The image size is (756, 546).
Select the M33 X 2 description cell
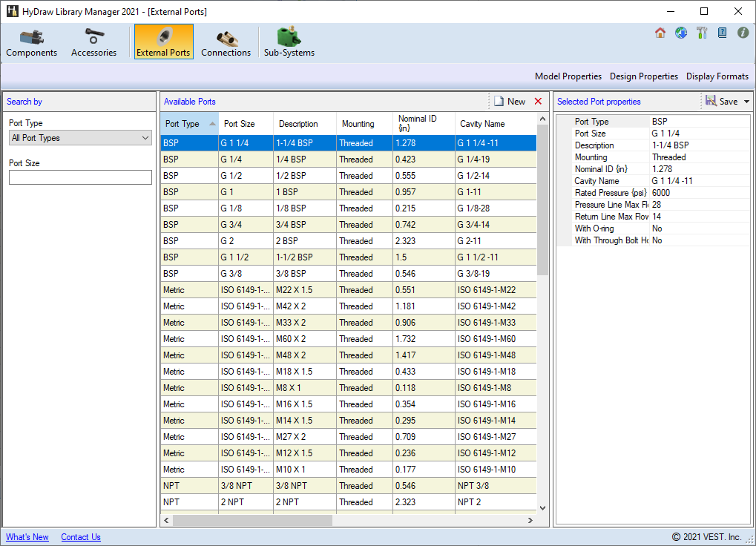tap(305, 323)
